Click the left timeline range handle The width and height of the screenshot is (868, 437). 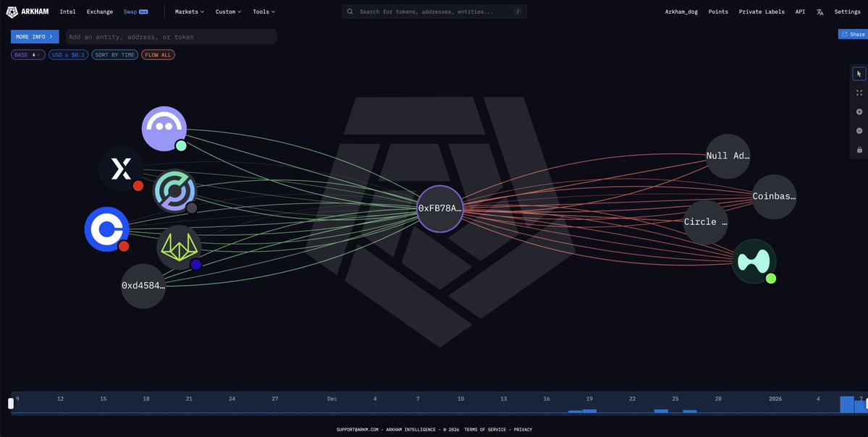click(x=11, y=404)
